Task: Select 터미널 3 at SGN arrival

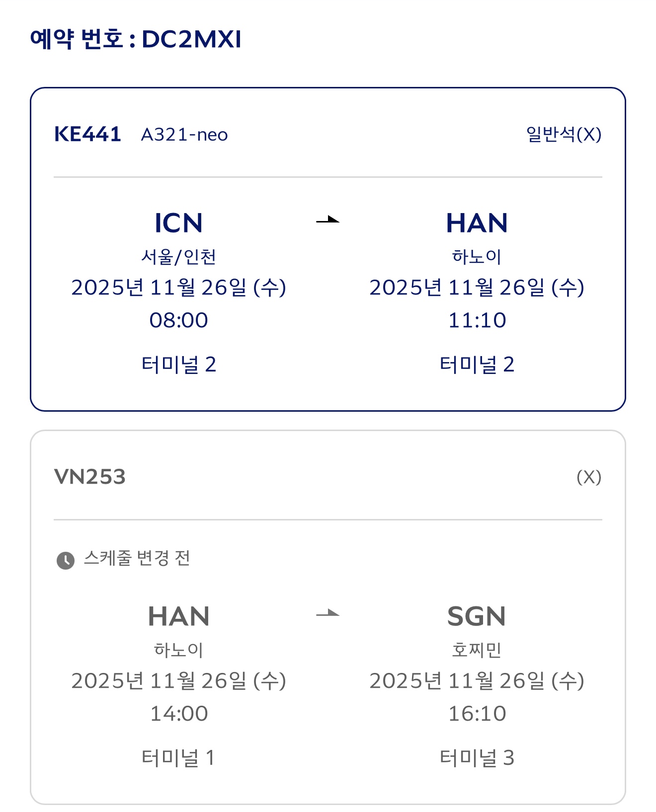Action: (x=477, y=758)
